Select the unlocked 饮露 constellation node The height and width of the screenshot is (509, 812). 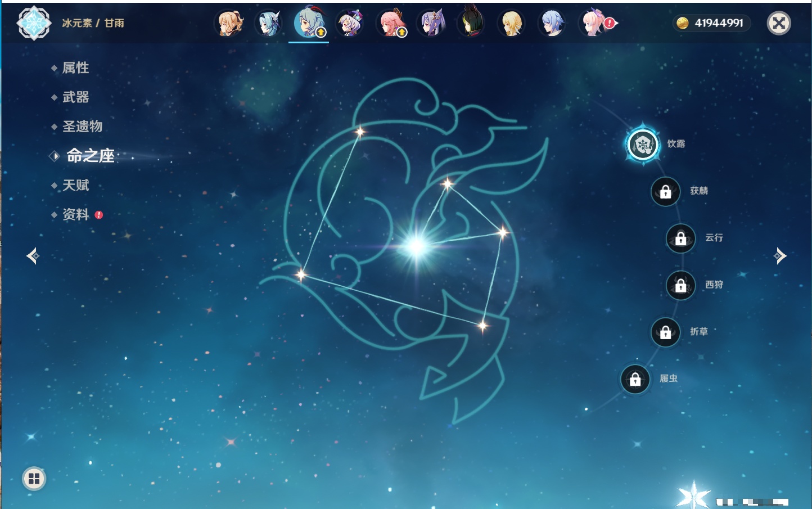click(x=643, y=145)
